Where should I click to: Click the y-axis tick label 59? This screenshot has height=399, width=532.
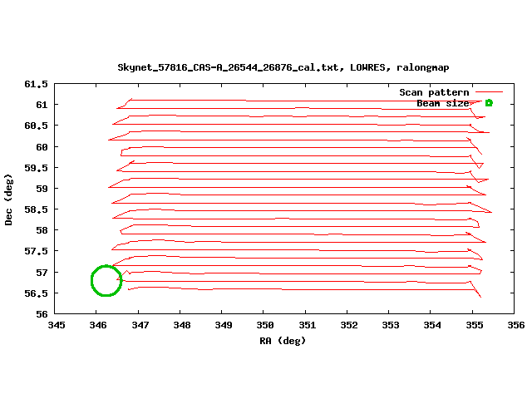[x=42, y=189]
